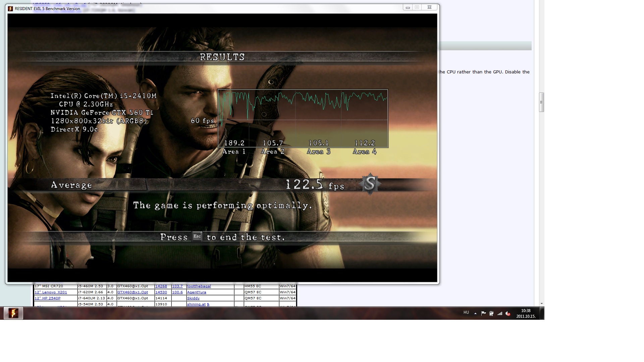644x362 pixels.
Task: Click the Show Desktop strip
Action: [x=542, y=313]
